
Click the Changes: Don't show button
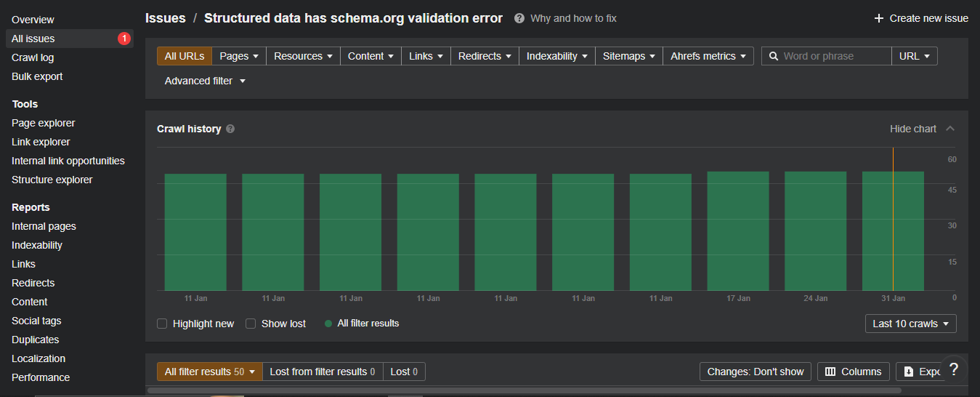pos(756,372)
